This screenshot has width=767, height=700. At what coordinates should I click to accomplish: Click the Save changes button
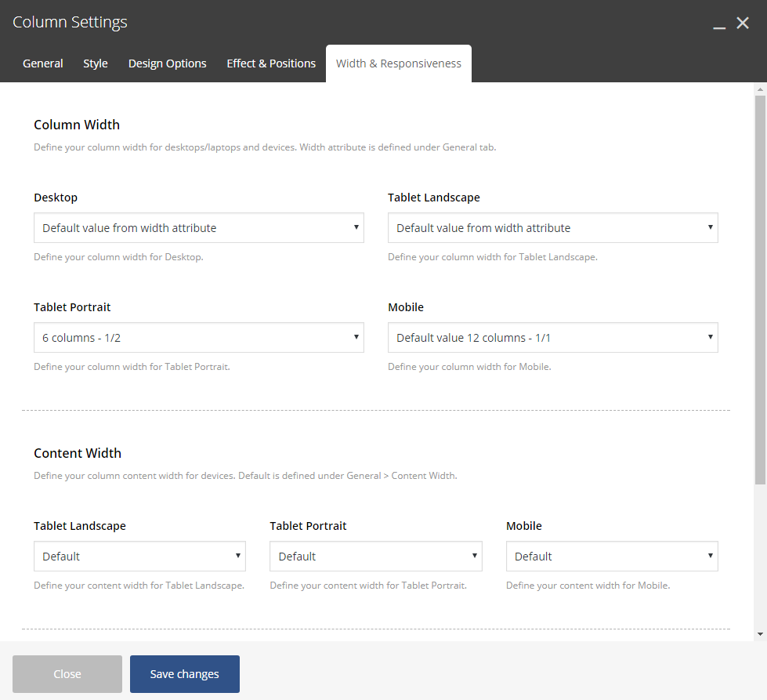click(184, 674)
